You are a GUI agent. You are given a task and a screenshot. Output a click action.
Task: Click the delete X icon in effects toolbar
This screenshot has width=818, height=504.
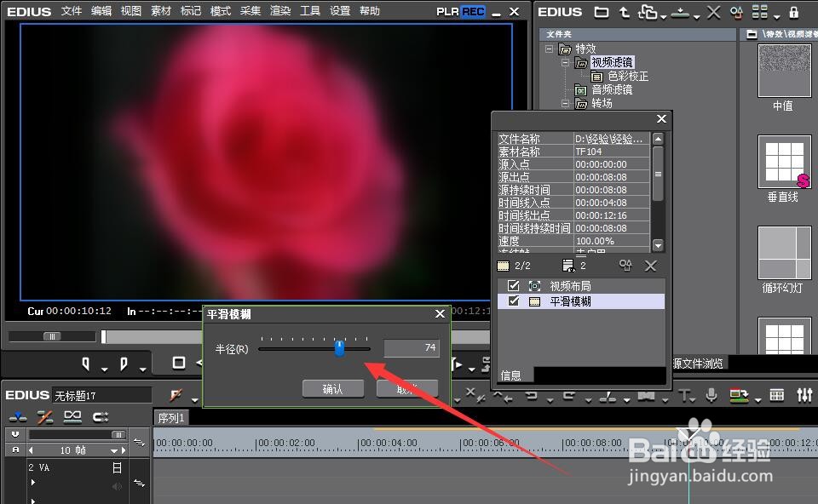pos(713,12)
